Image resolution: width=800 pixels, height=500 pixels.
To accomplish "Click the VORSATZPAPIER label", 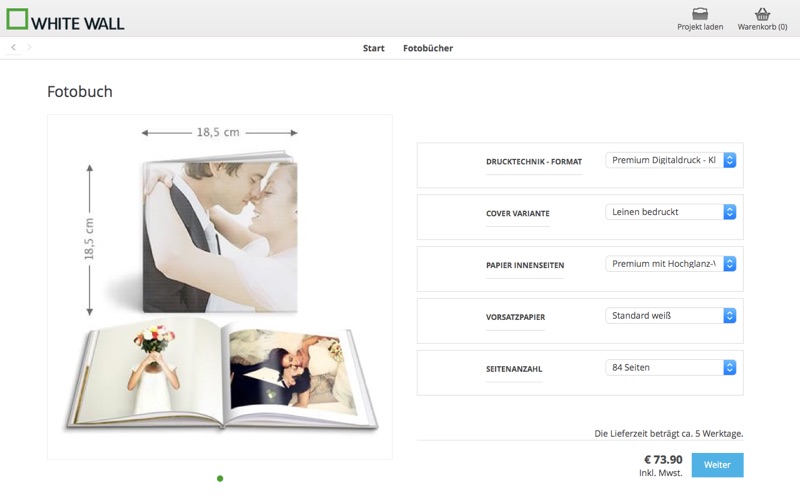I will (515, 317).
